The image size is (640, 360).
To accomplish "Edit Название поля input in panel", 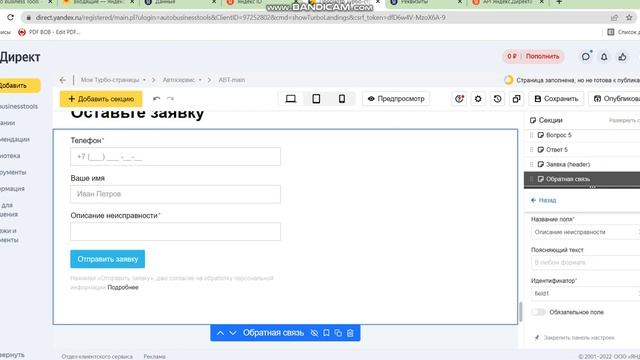I will coord(585,232).
